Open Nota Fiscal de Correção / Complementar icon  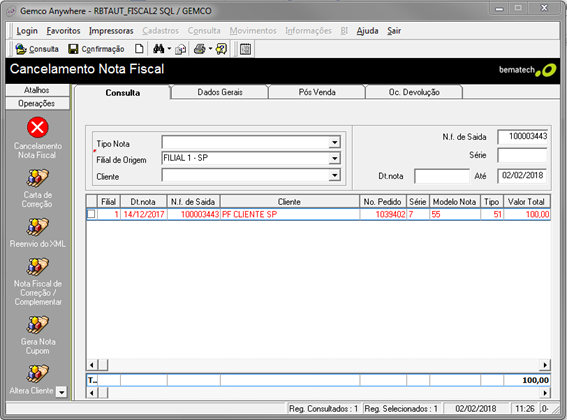pos(37,267)
